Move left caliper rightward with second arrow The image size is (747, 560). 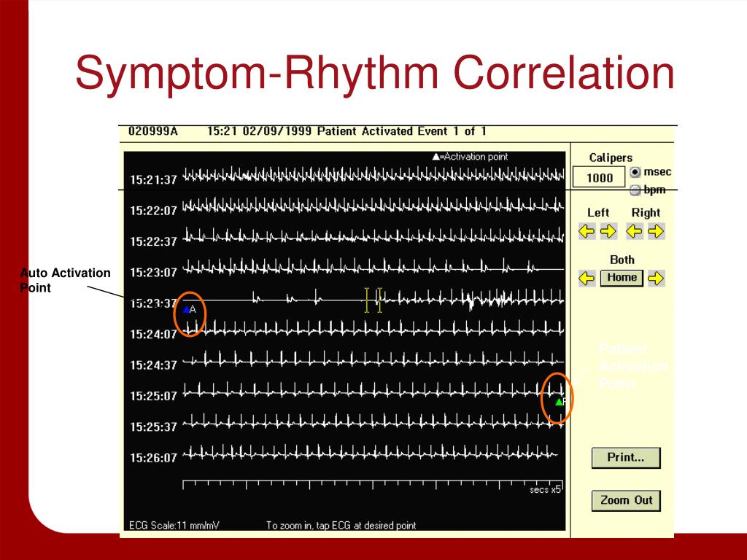coord(608,231)
